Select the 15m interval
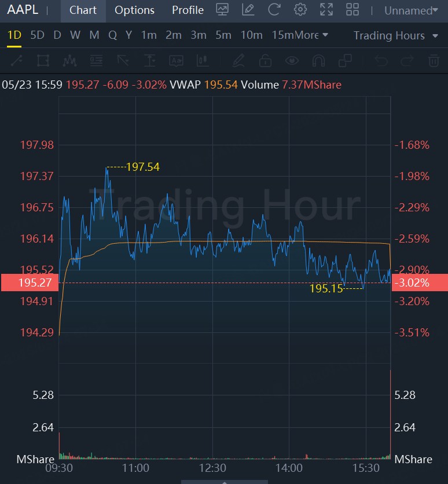Image resolution: width=448 pixels, height=484 pixels. pos(282,35)
